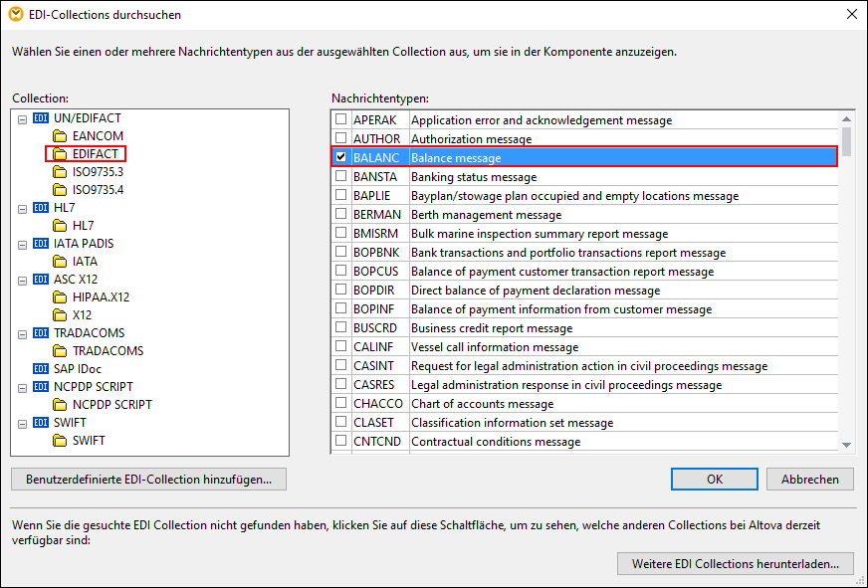868x588 pixels.
Task: Enable the APERAK message type checkbox
Action: point(341,119)
